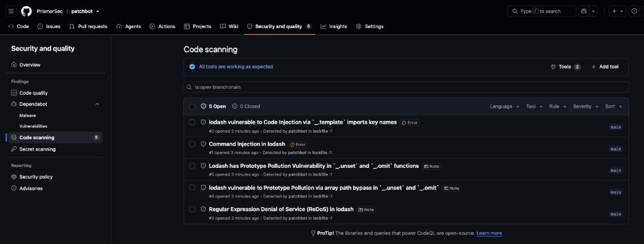The height and width of the screenshot is (244, 644).
Task: Open the Severity filter dropdown
Action: [586, 106]
